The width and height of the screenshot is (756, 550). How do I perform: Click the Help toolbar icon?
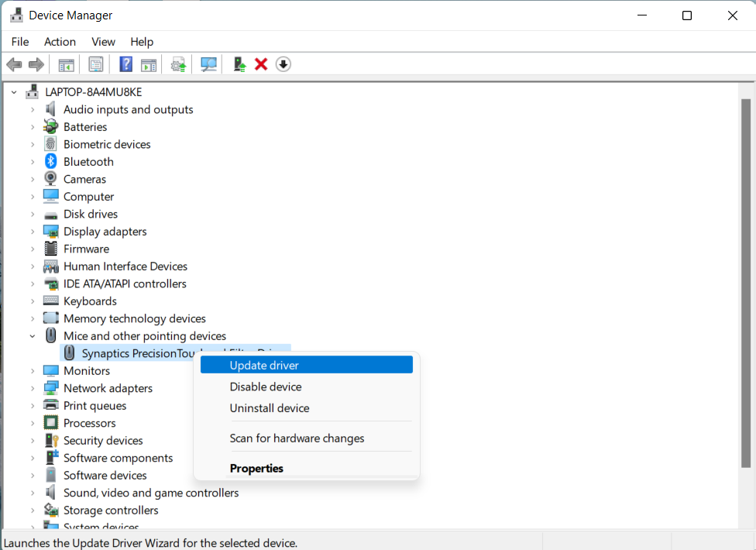[x=125, y=64]
